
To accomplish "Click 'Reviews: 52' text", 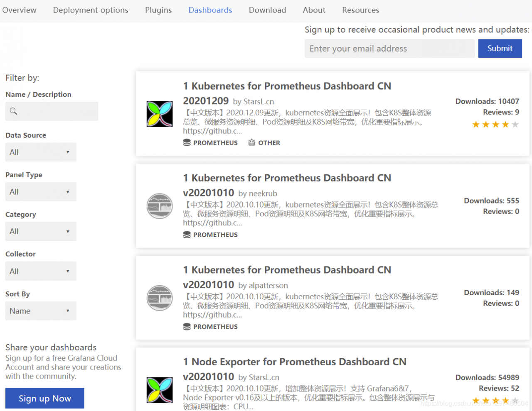I will 499,388.
